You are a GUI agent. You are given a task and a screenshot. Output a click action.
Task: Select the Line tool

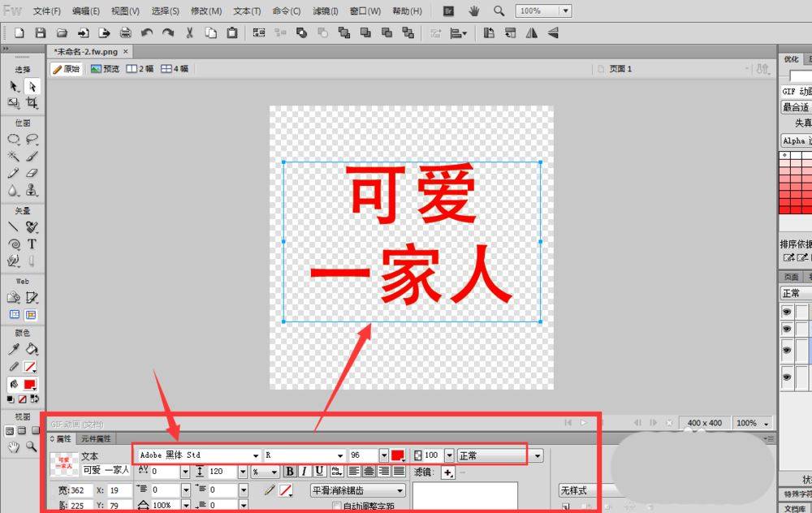tap(14, 227)
